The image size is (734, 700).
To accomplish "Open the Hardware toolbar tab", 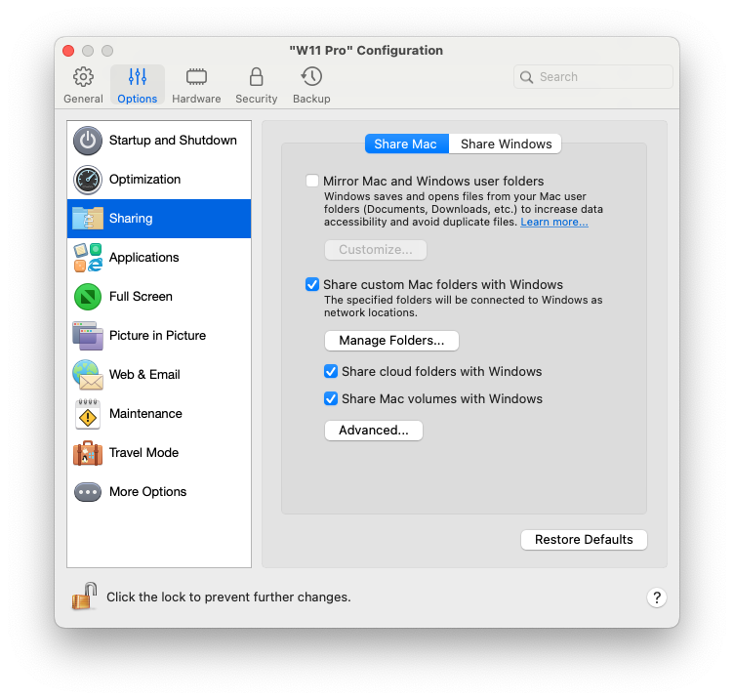I will [x=196, y=85].
